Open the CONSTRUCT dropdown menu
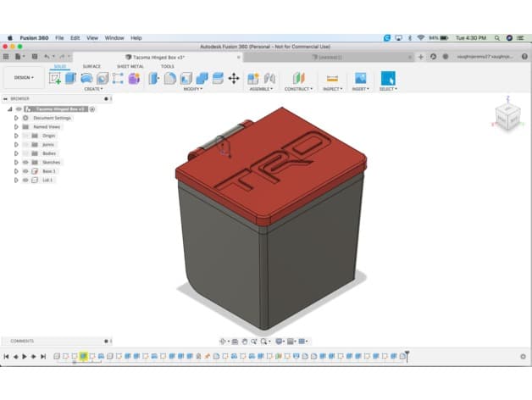Viewport: 532px width, 400px height. 298,89
